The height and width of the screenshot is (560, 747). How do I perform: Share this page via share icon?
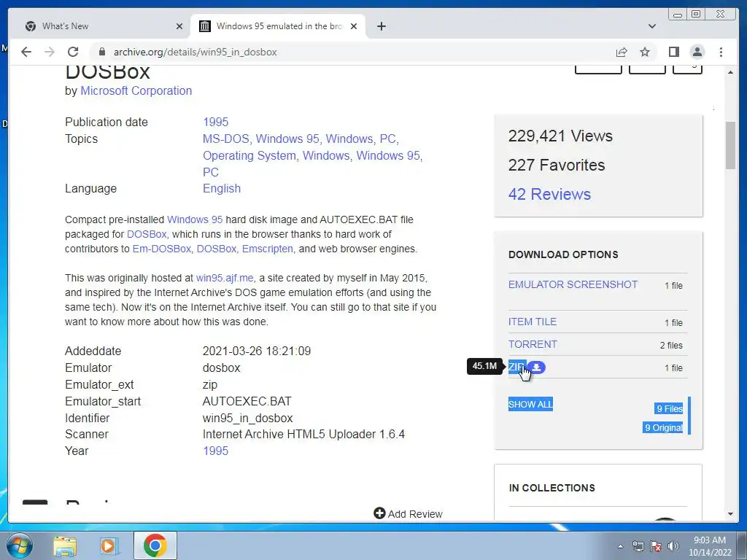(x=622, y=52)
